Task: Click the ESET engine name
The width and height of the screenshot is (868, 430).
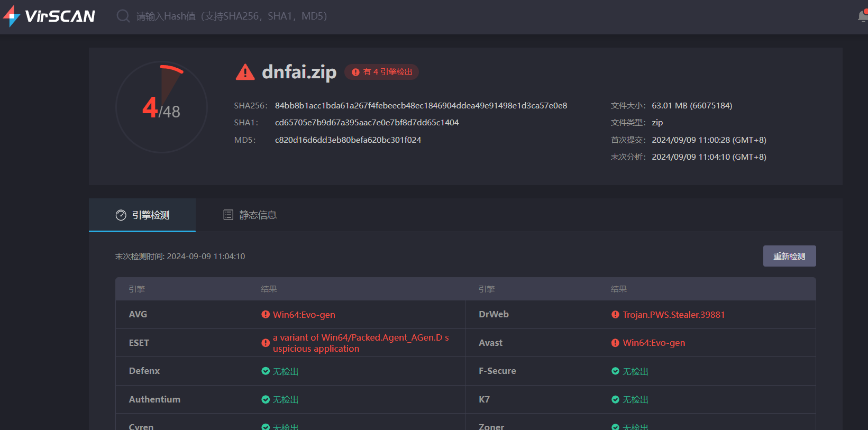Action: click(139, 343)
